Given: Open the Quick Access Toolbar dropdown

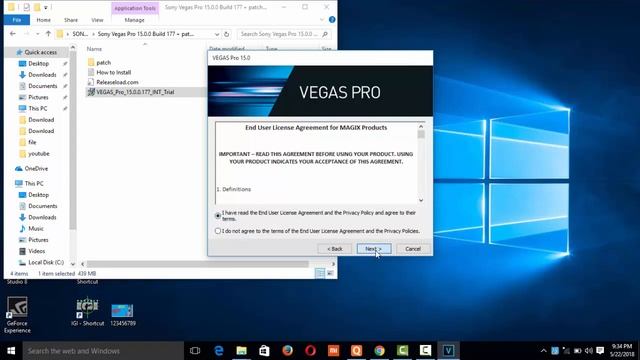Looking at the screenshot, I should pyautogui.click(x=46, y=8).
